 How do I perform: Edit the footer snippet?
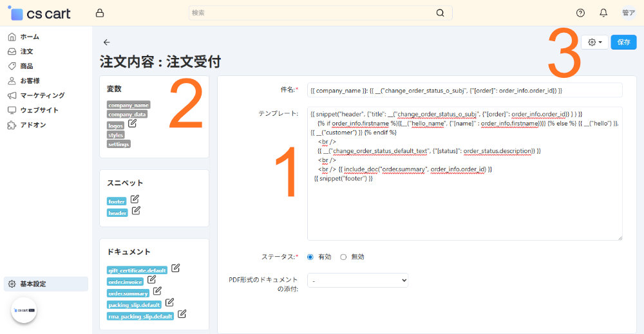coord(135,199)
